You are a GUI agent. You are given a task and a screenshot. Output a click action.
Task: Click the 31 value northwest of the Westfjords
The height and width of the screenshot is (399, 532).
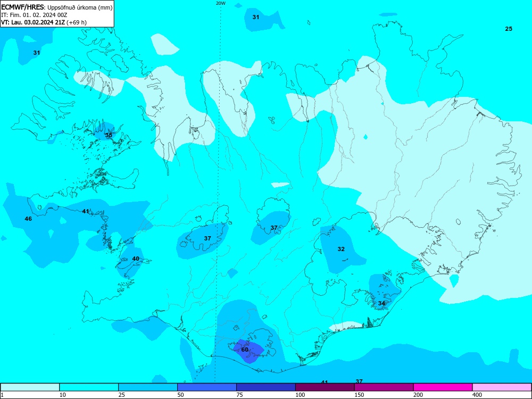click(x=37, y=53)
